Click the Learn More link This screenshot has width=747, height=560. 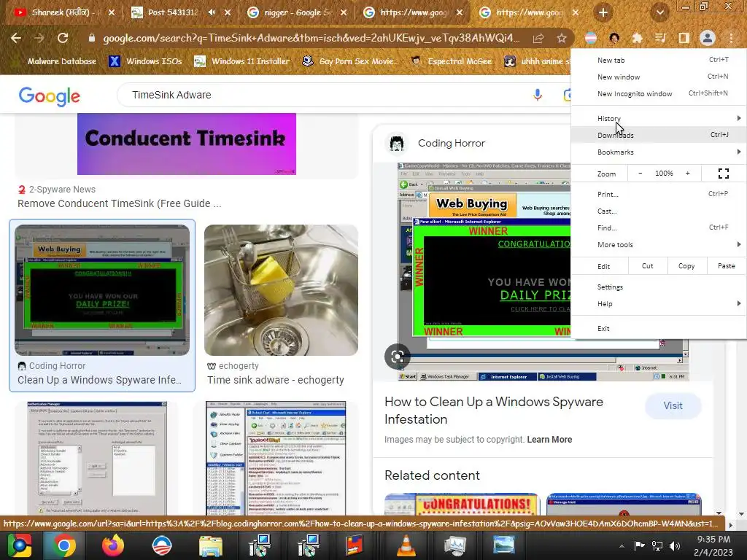point(549,440)
